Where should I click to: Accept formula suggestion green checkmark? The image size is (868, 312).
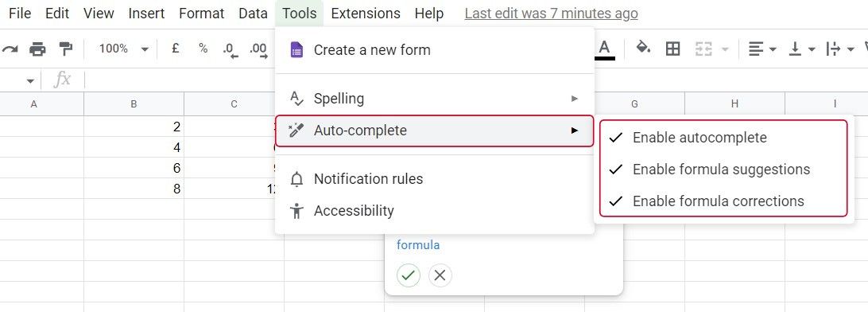pyautogui.click(x=409, y=275)
